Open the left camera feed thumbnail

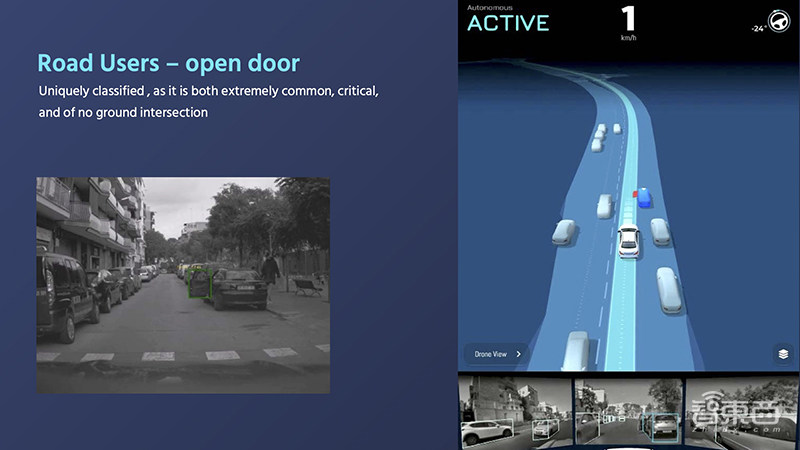514,412
